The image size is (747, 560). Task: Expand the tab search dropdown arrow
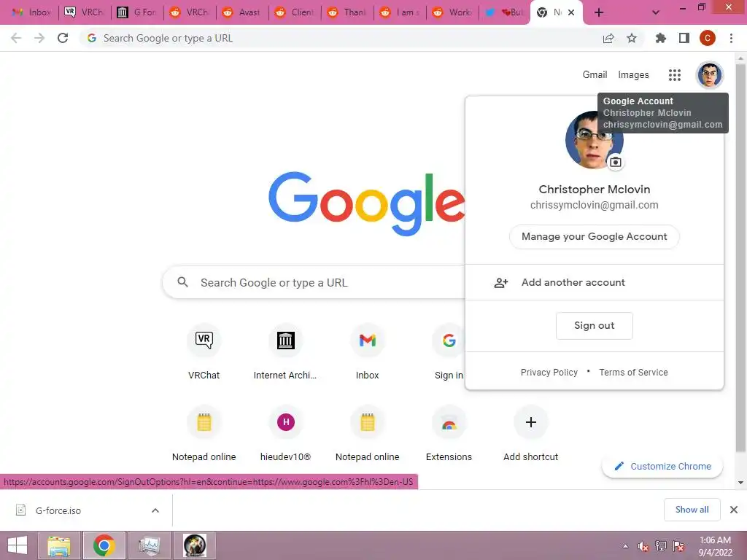656,12
